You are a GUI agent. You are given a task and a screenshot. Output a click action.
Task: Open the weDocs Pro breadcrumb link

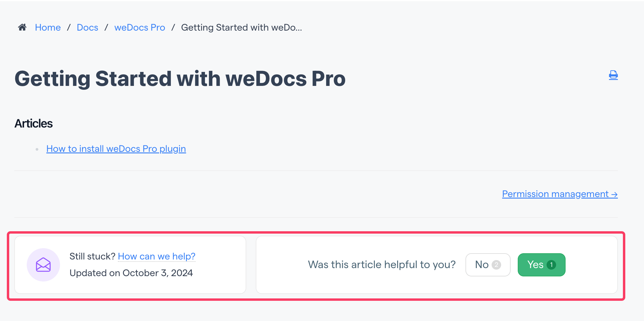click(x=140, y=27)
